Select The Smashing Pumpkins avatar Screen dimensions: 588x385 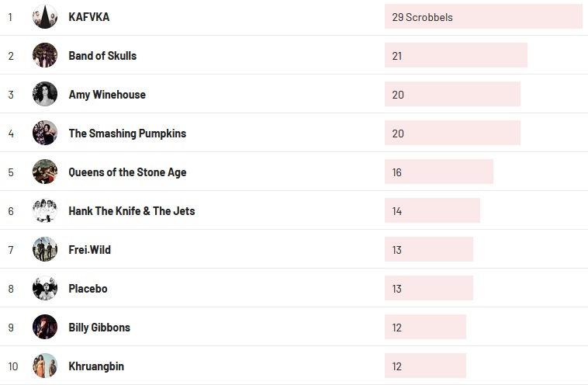[x=45, y=133]
